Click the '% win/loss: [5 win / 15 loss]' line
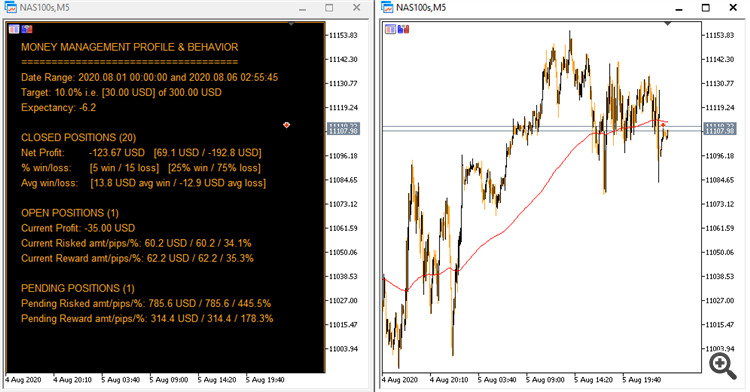 [141, 168]
